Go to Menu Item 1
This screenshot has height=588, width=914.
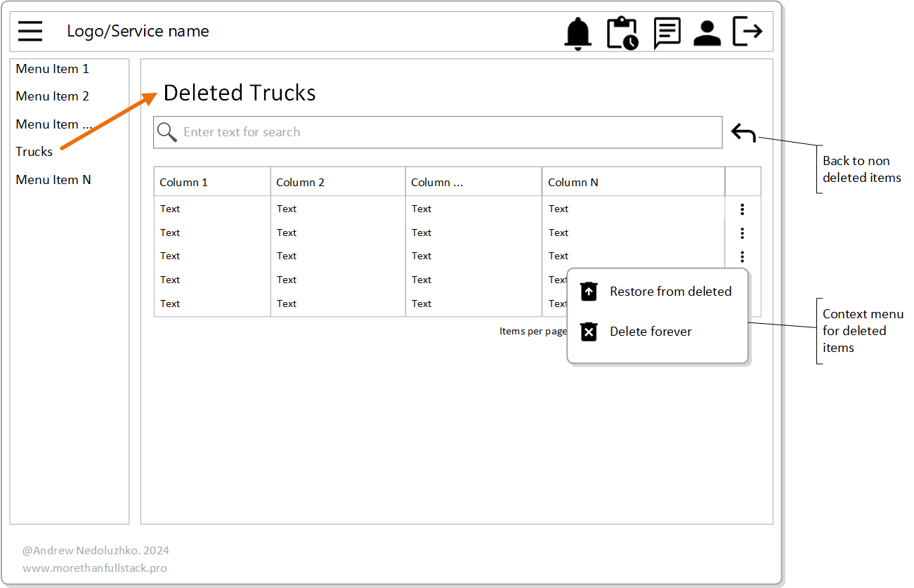coord(53,69)
